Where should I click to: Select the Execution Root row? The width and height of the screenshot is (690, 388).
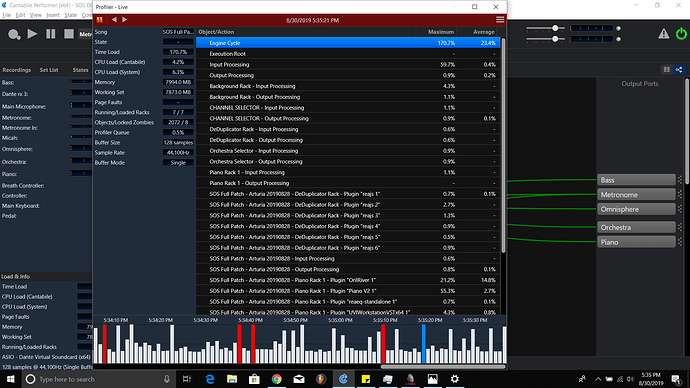coord(348,54)
